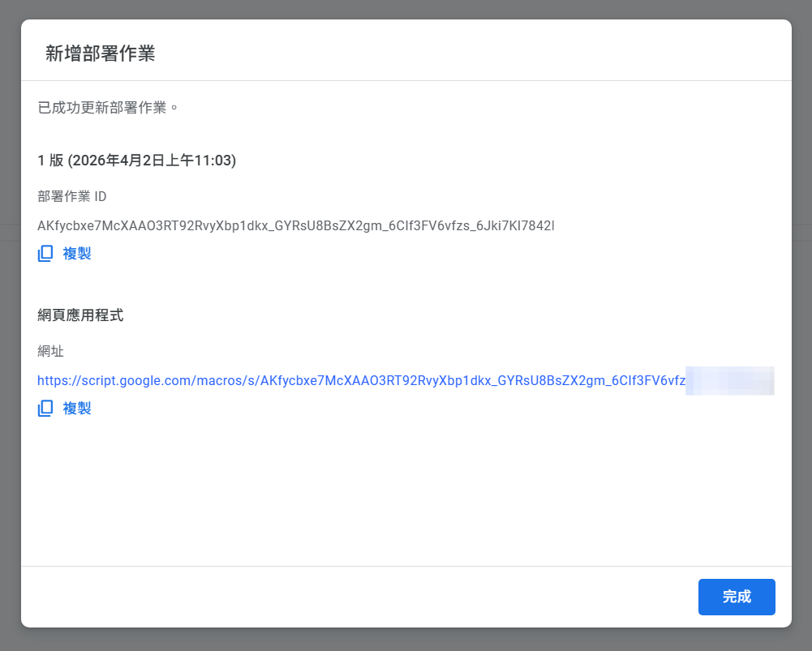
Task: Click the blurred end of the URL
Action: pos(729,380)
